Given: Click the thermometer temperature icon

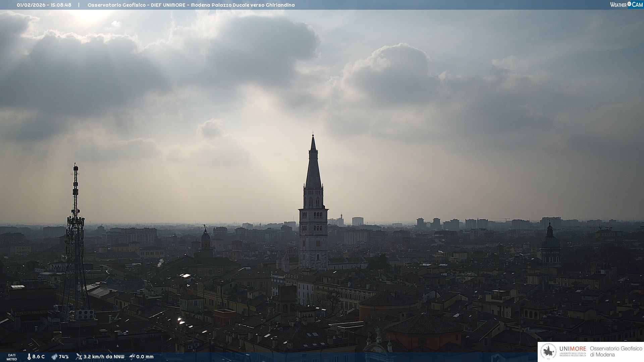Looking at the screenshot, I should click(29, 357).
